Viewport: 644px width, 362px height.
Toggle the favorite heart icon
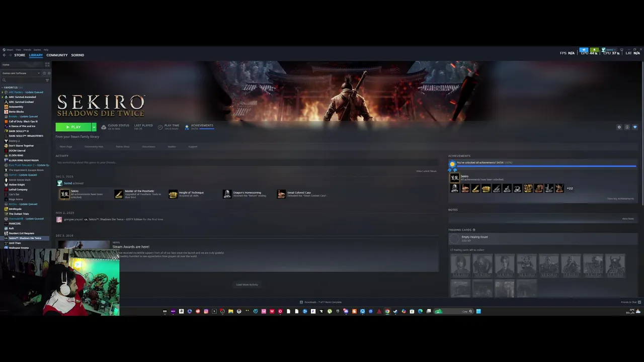635,127
